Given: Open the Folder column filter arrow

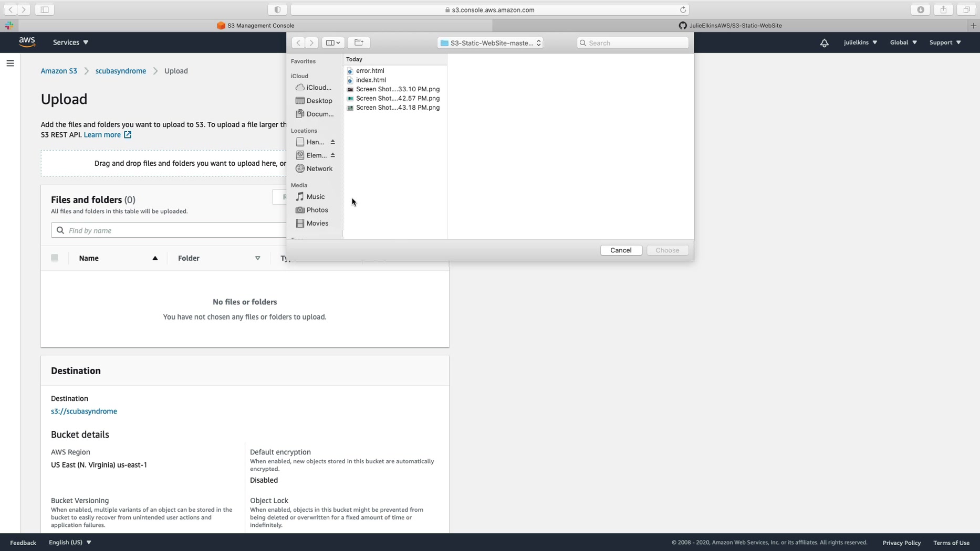Looking at the screenshot, I should (x=257, y=258).
